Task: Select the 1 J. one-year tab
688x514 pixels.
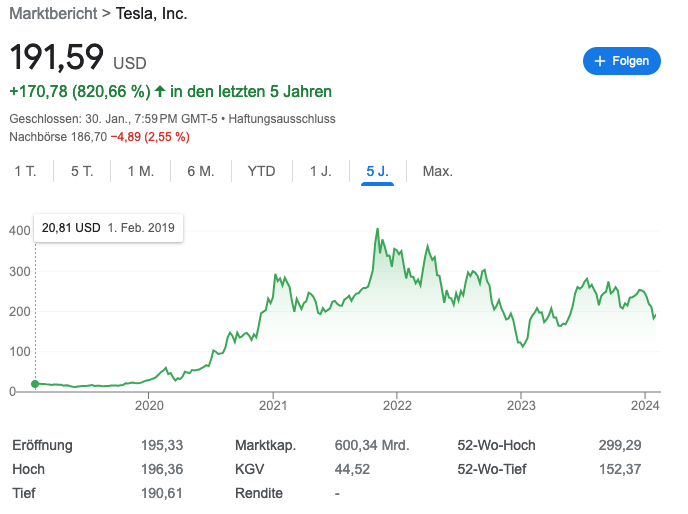Action: coord(320,171)
